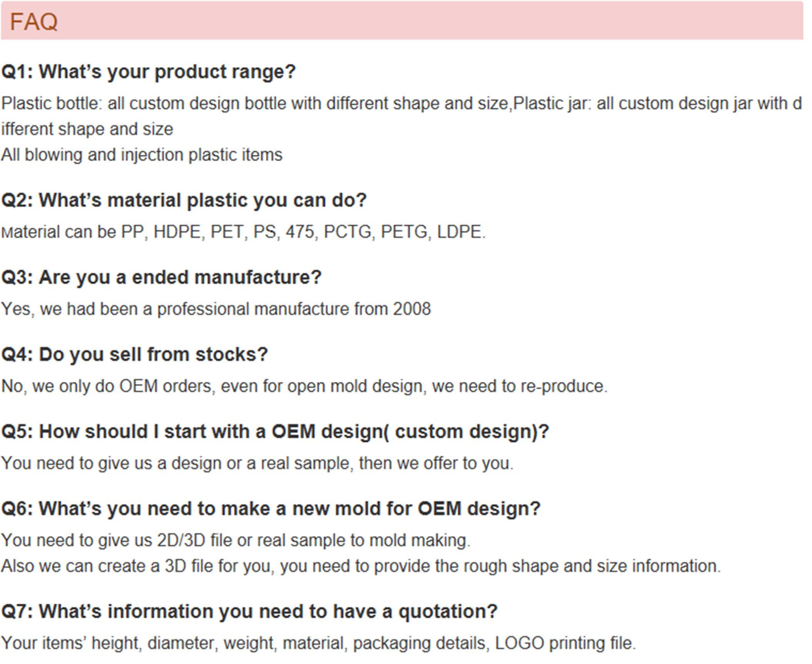Click the 'create a 3D file for you' line
812x664 pixels.
361,566
